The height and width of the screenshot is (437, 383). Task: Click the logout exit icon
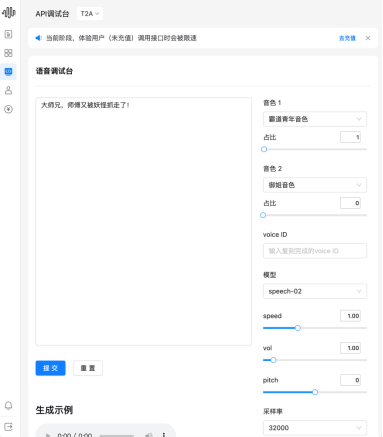8,426
